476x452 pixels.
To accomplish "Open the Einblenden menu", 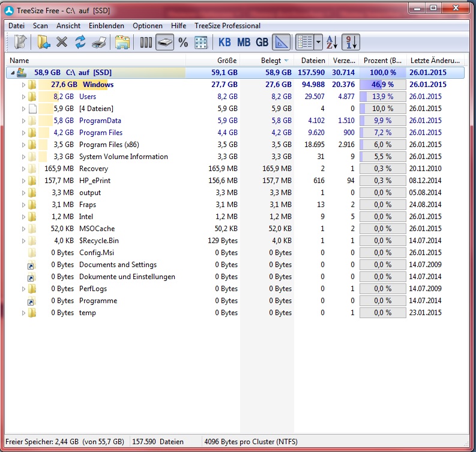I will click(x=106, y=26).
